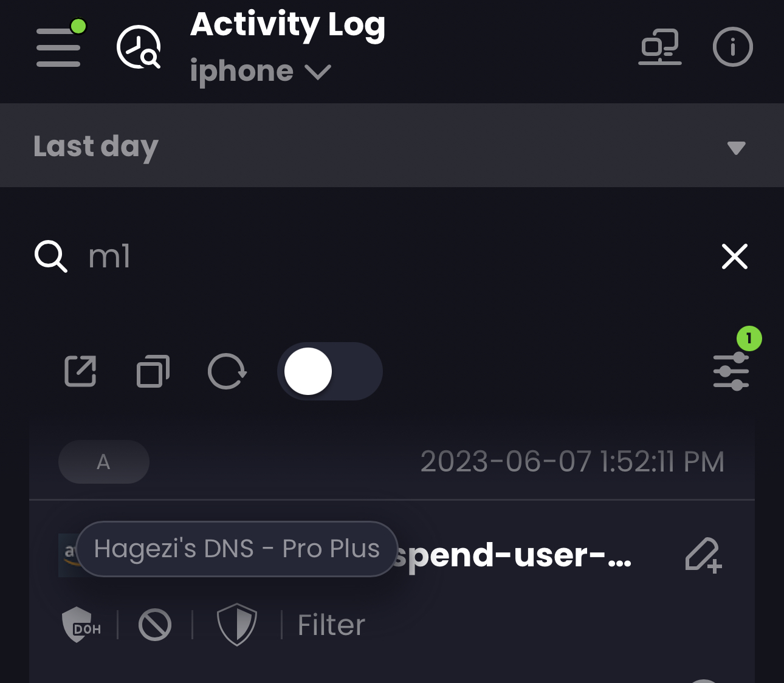Click the Hagezi's DNS - Pro Plus label
This screenshot has height=683, width=784.
(x=236, y=548)
